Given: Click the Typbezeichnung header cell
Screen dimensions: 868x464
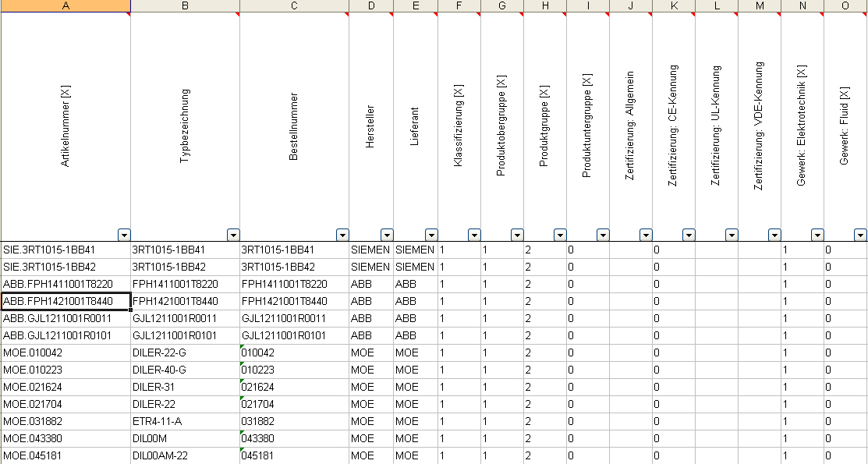Looking at the screenshot, I should 185,126.
